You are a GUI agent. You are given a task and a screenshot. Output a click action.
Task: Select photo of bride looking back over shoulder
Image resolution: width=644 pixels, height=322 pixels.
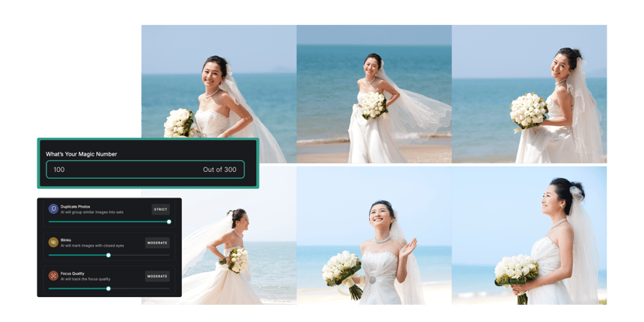pyautogui.click(x=529, y=94)
